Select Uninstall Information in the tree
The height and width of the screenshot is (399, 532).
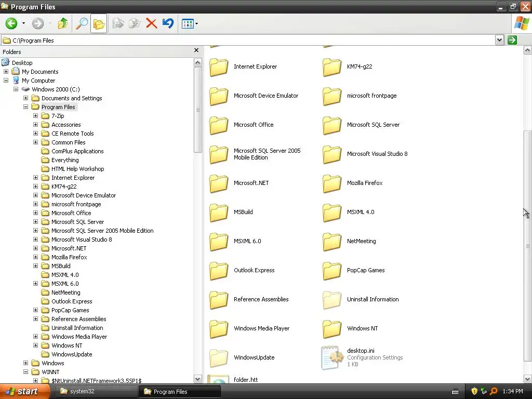(77, 328)
